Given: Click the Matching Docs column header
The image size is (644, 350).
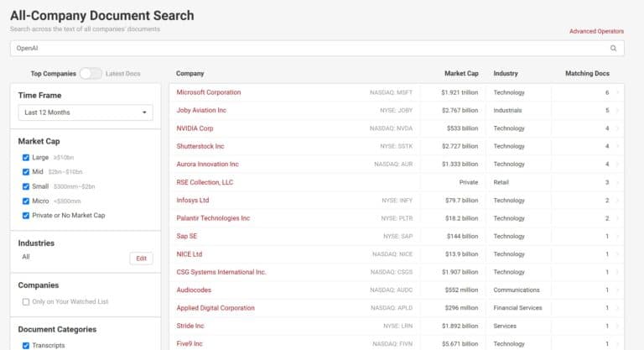Looking at the screenshot, I should (587, 74).
